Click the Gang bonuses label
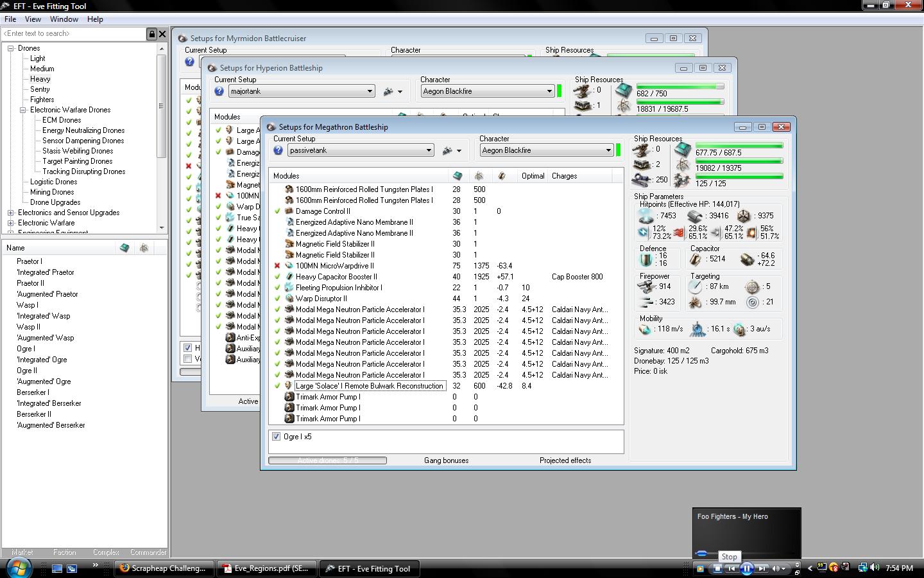Image resolution: width=924 pixels, height=578 pixels. coord(446,460)
